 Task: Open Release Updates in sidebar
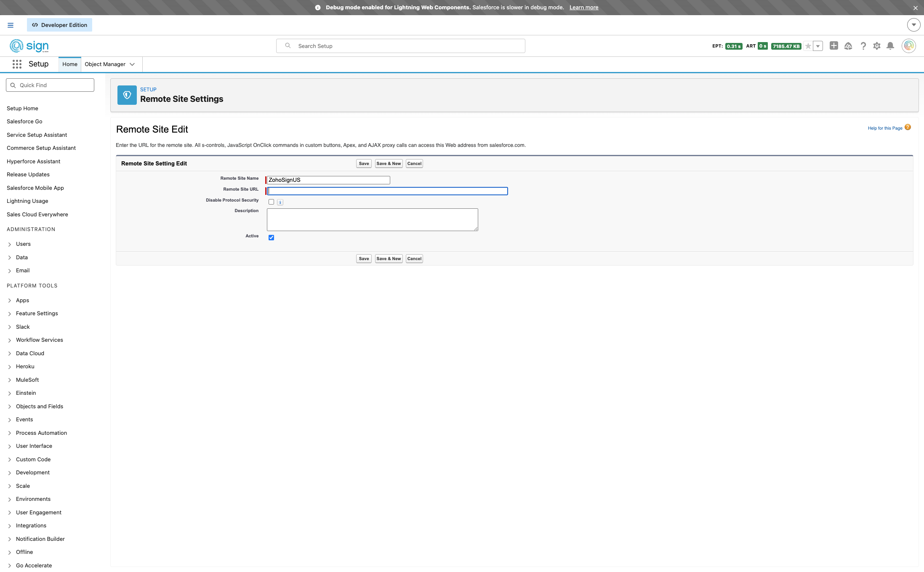coord(28,174)
